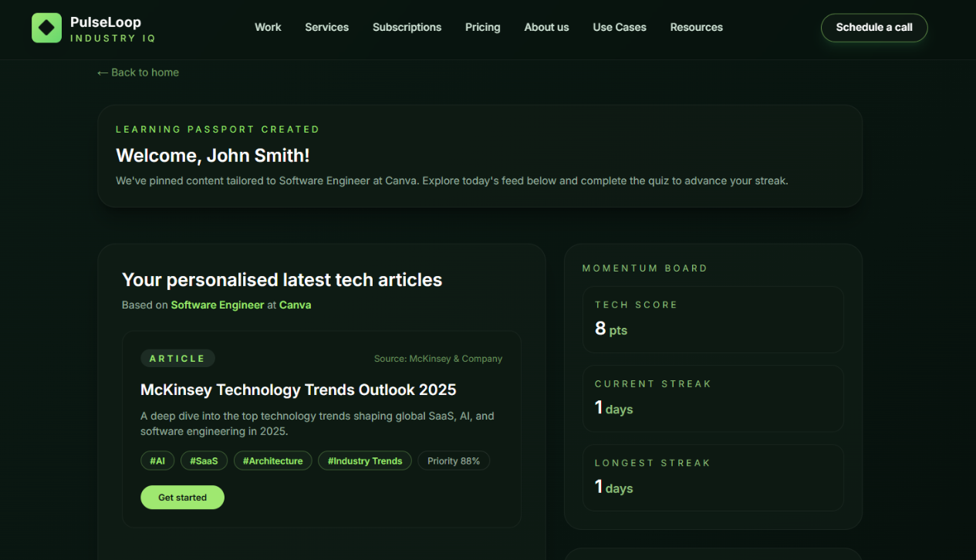Click the MOMENTUM BOARD label
976x560 pixels.
tap(645, 268)
